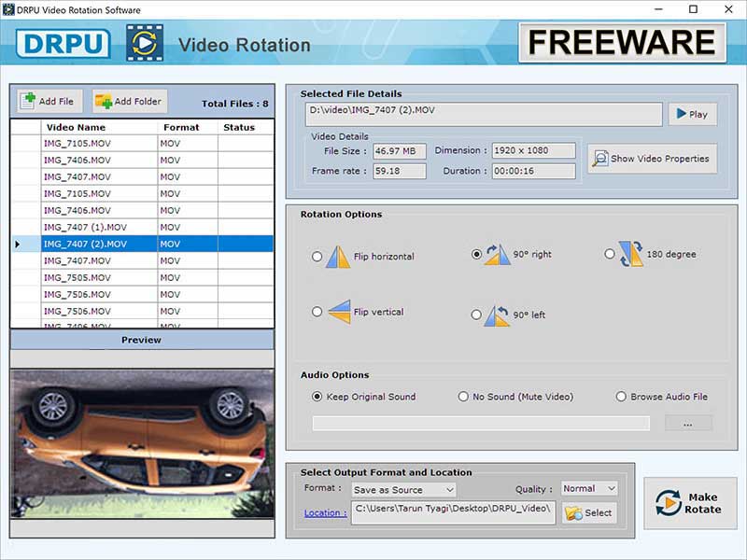Select the Flip vertical radio button

[317, 312]
